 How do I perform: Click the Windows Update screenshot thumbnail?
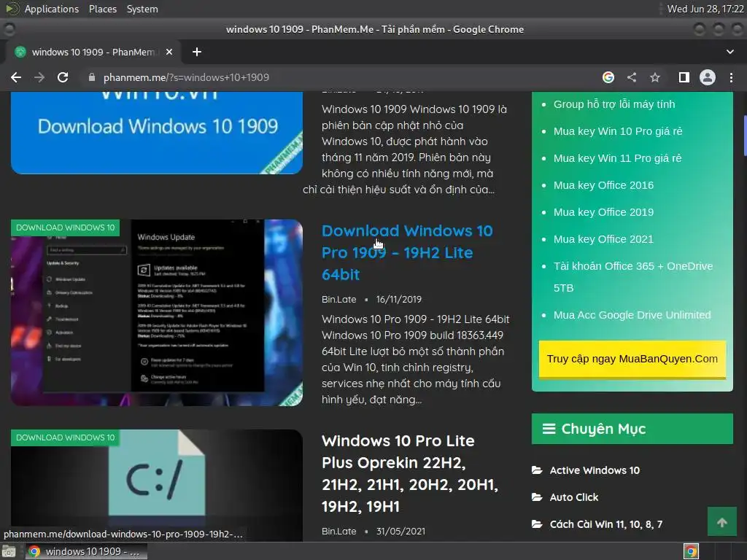(x=157, y=312)
